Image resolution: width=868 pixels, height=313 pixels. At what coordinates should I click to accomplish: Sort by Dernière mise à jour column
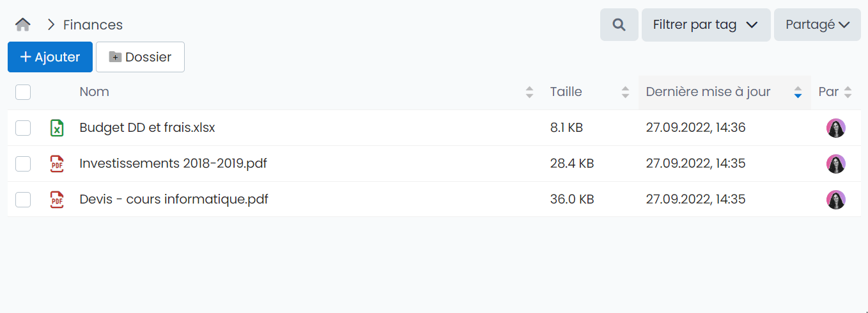pos(798,92)
